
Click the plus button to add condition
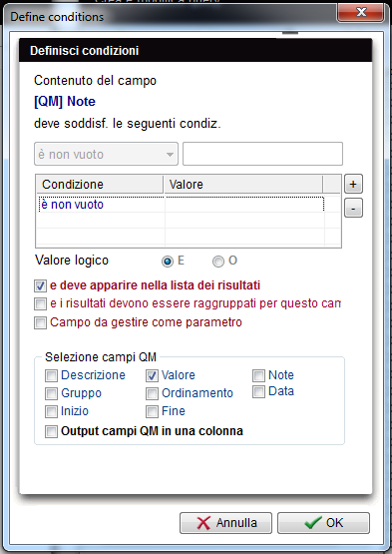[353, 185]
